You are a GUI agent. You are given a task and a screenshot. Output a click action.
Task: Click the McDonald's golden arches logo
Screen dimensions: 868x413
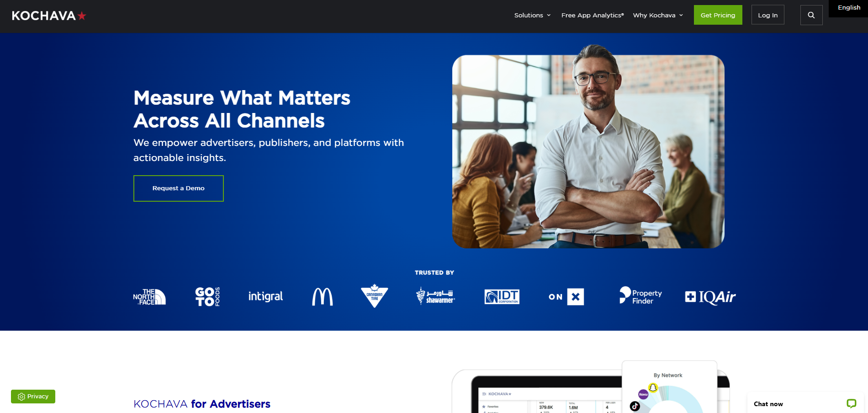(x=323, y=296)
